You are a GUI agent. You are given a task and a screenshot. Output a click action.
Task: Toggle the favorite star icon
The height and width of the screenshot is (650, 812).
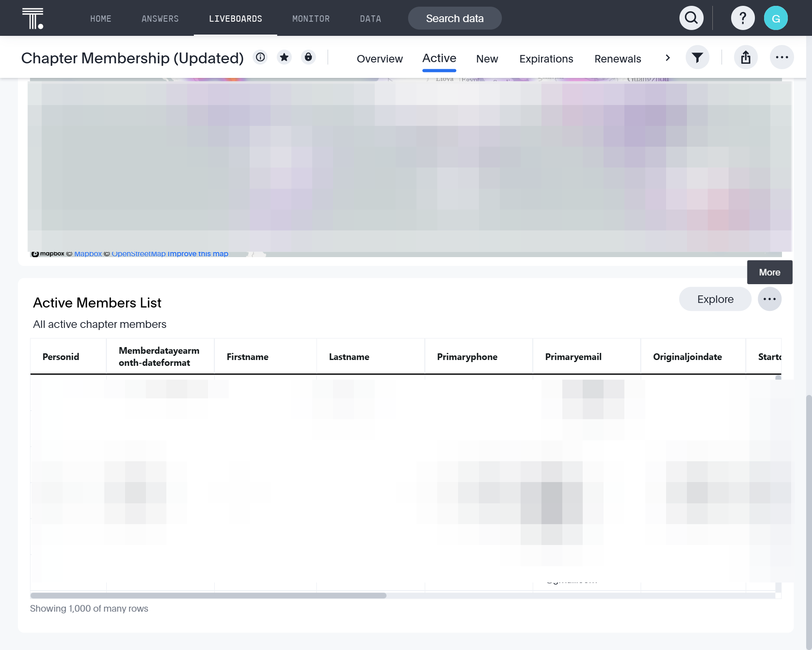(x=284, y=57)
